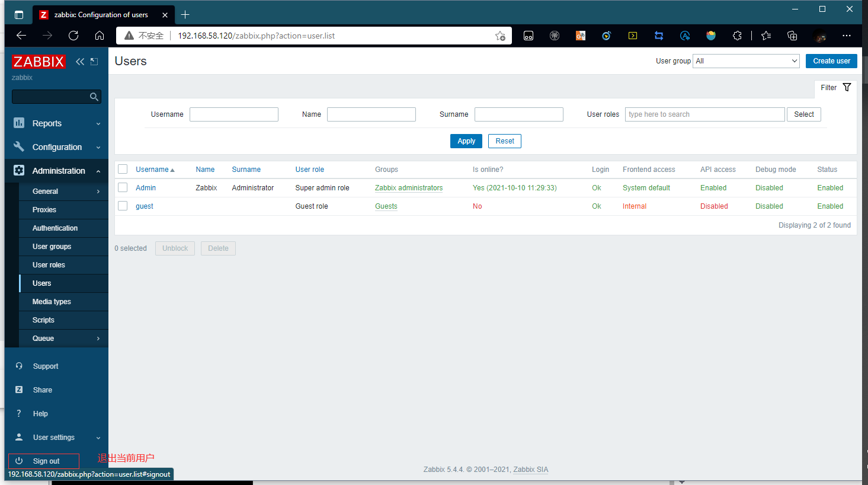Open Media types in Administration menu
This screenshot has width=868, height=485.
[x=52, y=302]
